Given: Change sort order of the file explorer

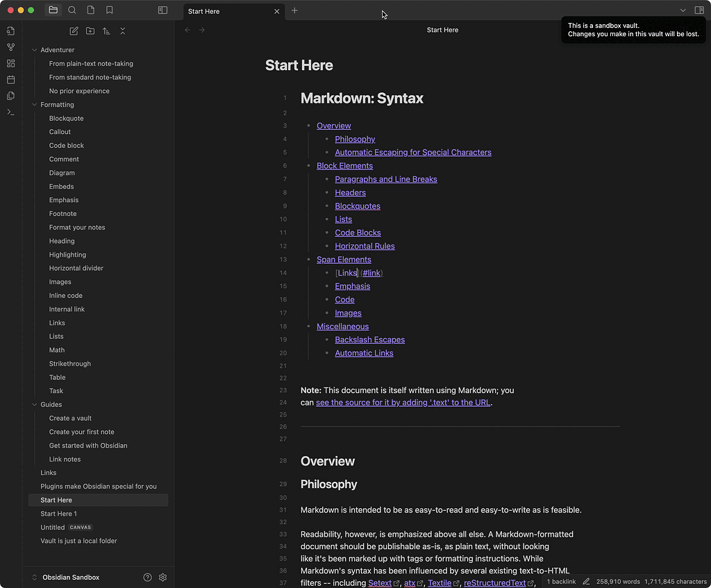Looking at the screenshot, I should pyautogui.click(x=106, y=31).
